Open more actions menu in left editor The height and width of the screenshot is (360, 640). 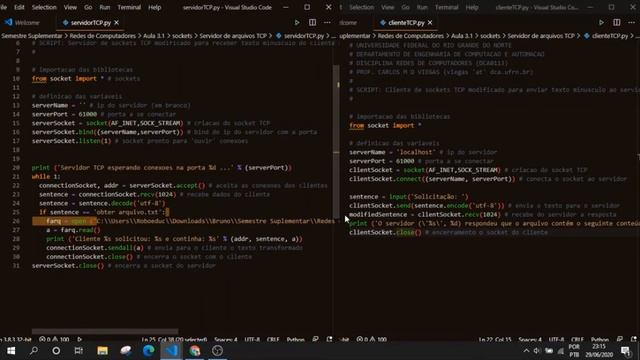tap(327, 22)
